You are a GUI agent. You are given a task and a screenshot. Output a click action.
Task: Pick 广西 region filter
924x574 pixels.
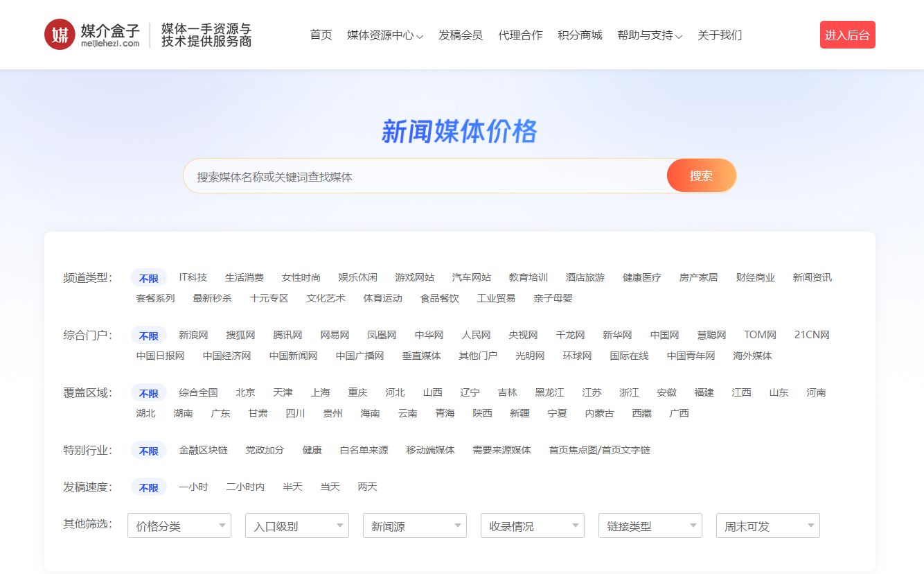click(679, 413)
